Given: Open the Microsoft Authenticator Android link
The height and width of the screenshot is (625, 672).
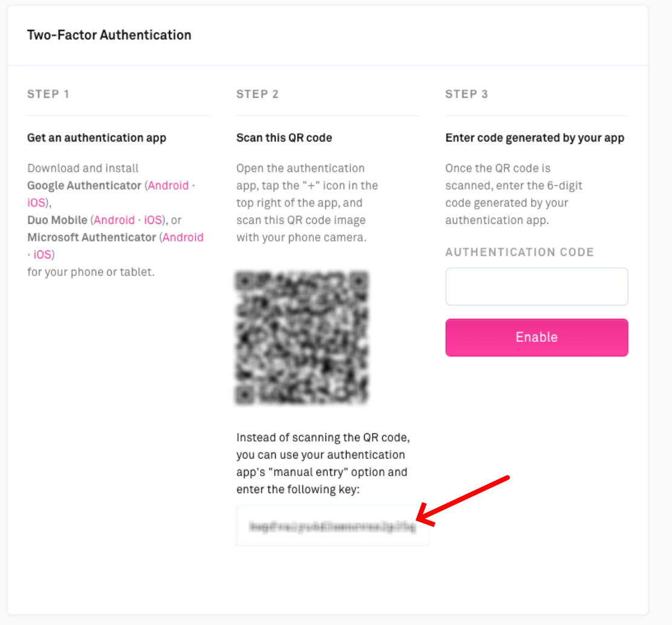Looking at the screenshot, I should pyautogui.click(x=183, y=238).
